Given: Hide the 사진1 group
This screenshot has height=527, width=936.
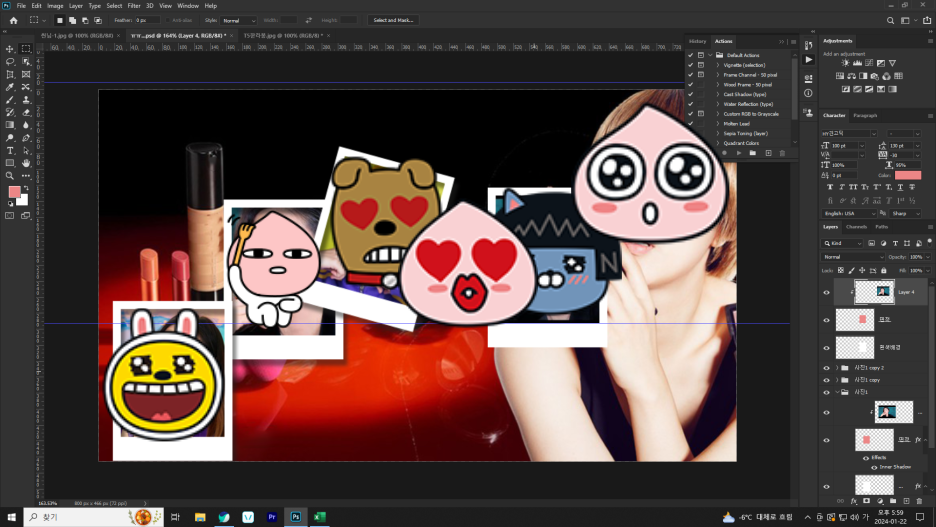Looking at the screenshot, I should pos(827,392).
